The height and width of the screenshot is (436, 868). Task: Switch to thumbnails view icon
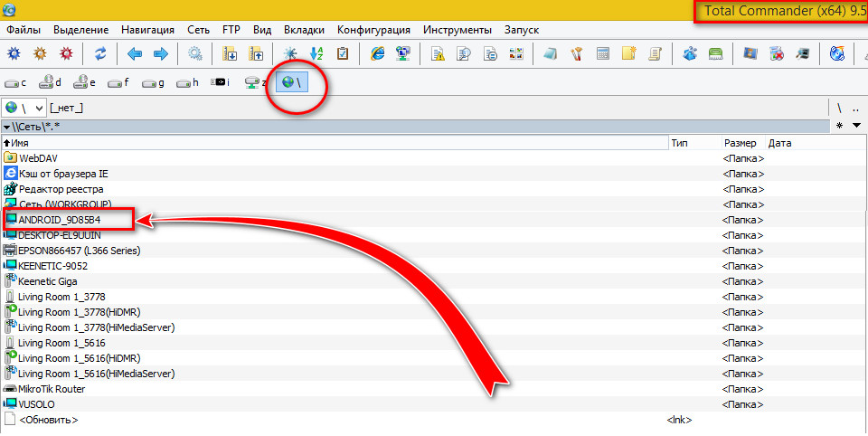pyautogui.click(x=516, y=53)
